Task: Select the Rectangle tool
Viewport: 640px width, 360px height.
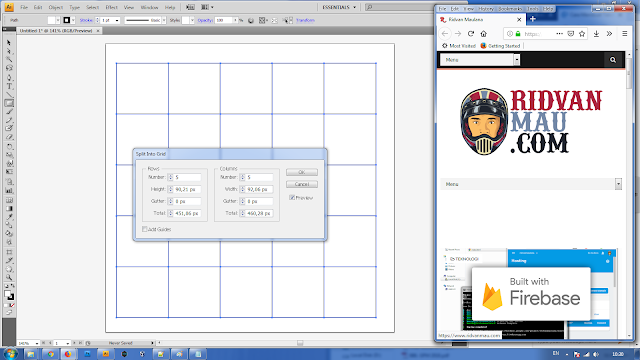Action: tap(9, 103)
